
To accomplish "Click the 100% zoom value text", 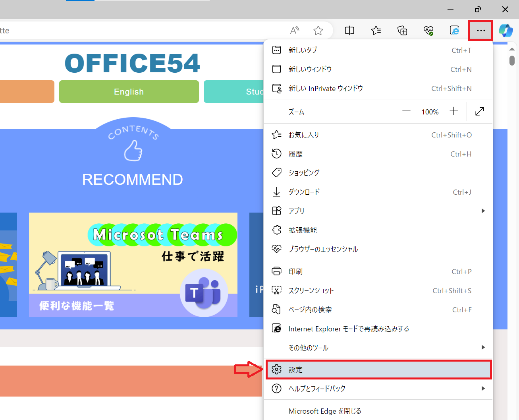I will (x=430, y=112).
